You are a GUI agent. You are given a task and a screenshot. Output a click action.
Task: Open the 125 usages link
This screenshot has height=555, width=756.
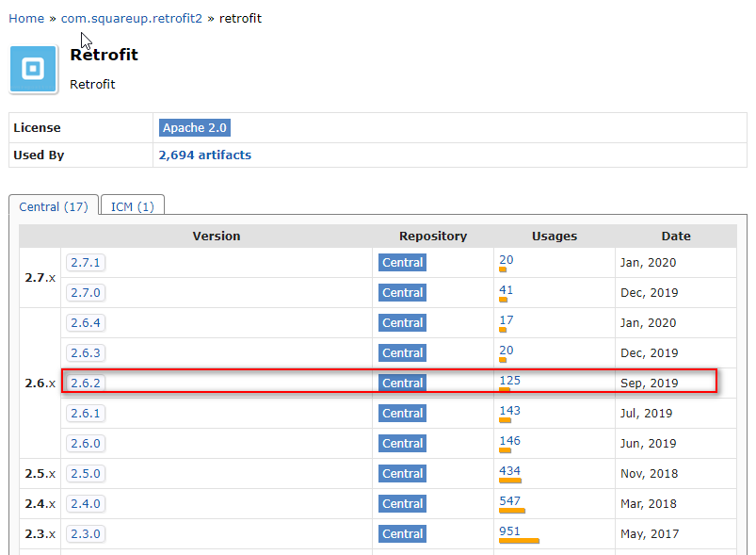pyautogui.click(x=509, y=381)
